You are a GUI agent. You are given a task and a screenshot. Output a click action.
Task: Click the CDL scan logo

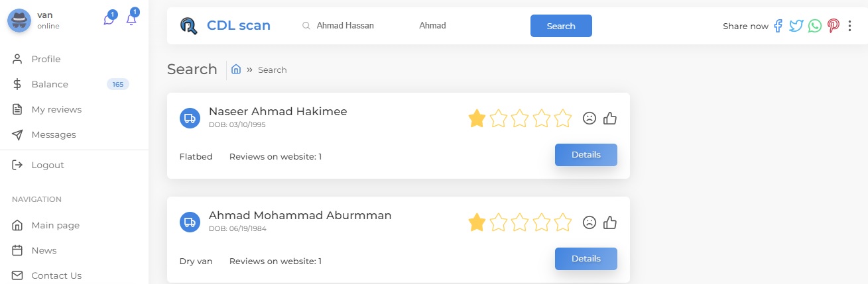coord(225,26)
